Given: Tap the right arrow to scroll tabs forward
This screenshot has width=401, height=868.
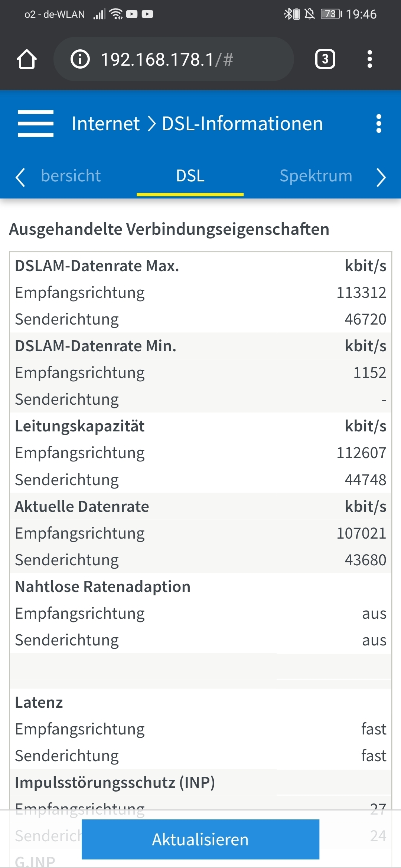Looking at the screenshot, I should pos(381,177).
